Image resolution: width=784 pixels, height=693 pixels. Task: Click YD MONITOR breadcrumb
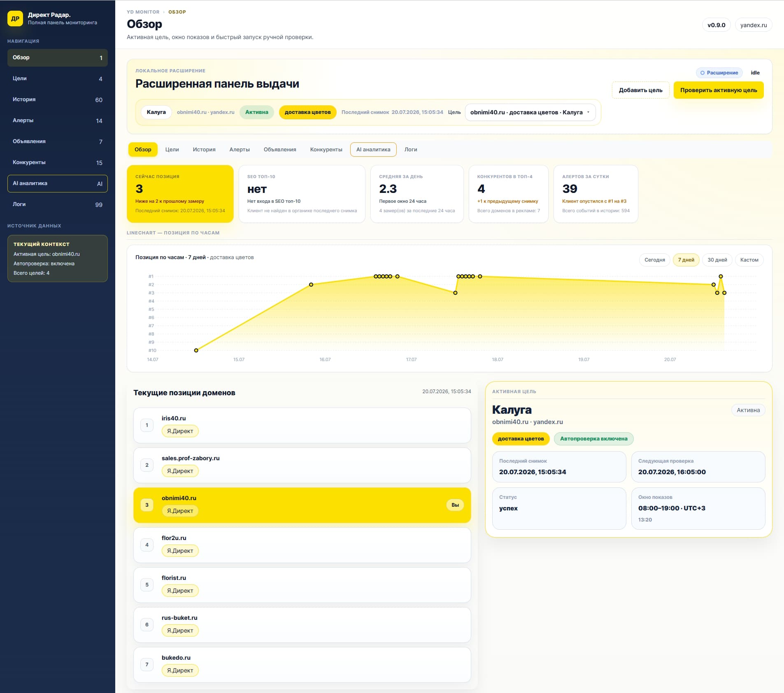[143, 12]
